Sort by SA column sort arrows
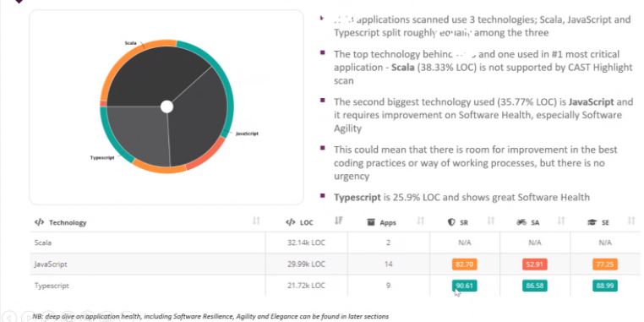The width and height of the screenshot is (644, 322). click(561, 221)
